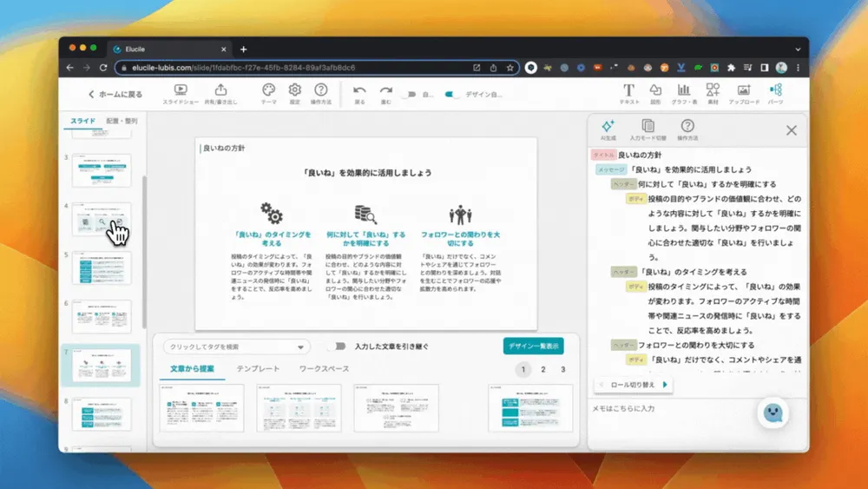Open the アップロード image upload

[x=744, y=94]
